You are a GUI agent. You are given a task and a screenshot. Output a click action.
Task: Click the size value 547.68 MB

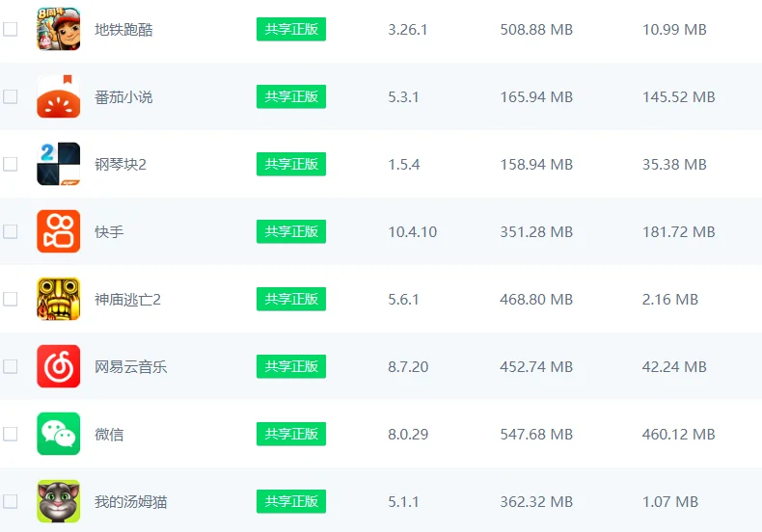pos(536,435)
